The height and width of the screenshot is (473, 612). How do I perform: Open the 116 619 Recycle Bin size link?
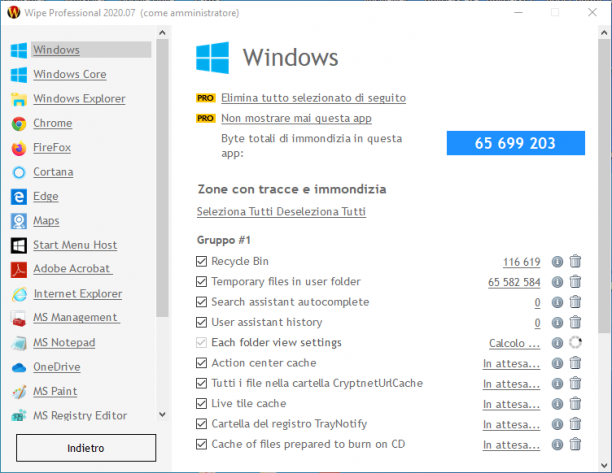(x=521, y=262)
